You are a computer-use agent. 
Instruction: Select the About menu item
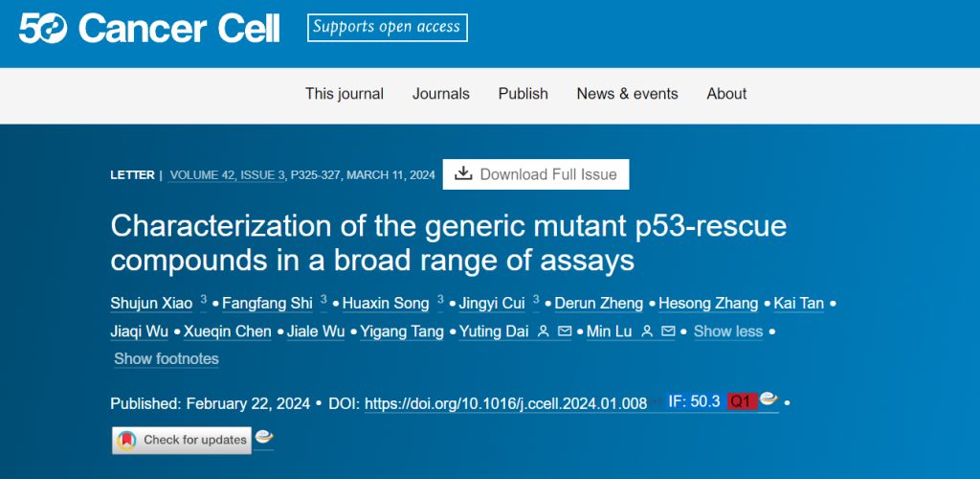[x=726, y=94]
